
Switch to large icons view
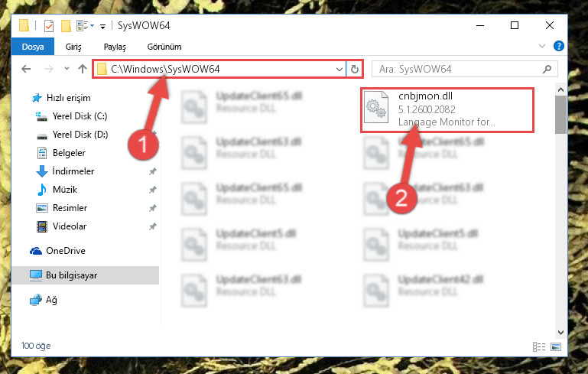[556, 346]
